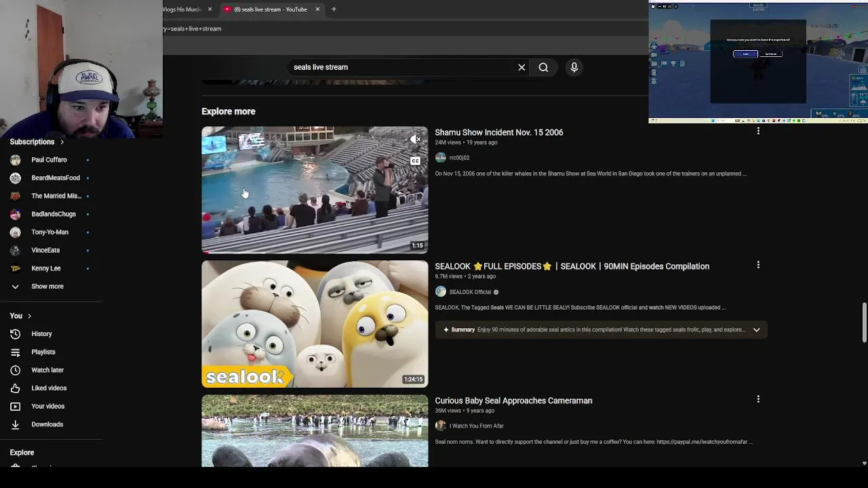Open SEALOOK Official channel avatar
Viewport: 868px width, 488px height.
point(441,291)
